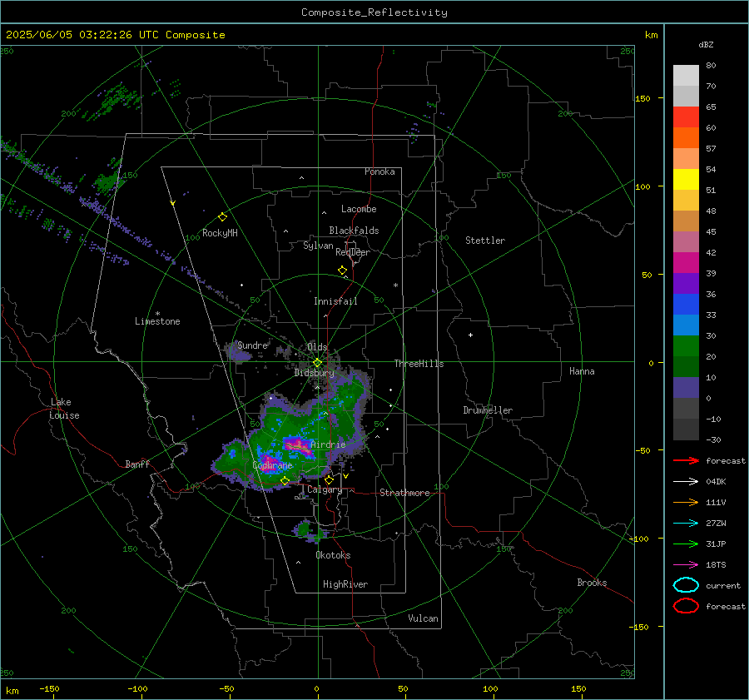
Task: Click the yellow diamond marker below Cochrane
Action: 285,481
